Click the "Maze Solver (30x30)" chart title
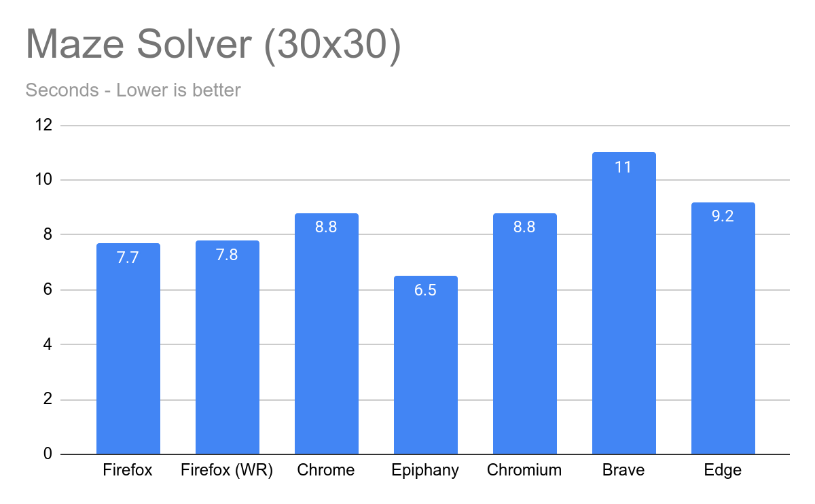This screenshot has height=504, width=815. click(x=213, y=46)
